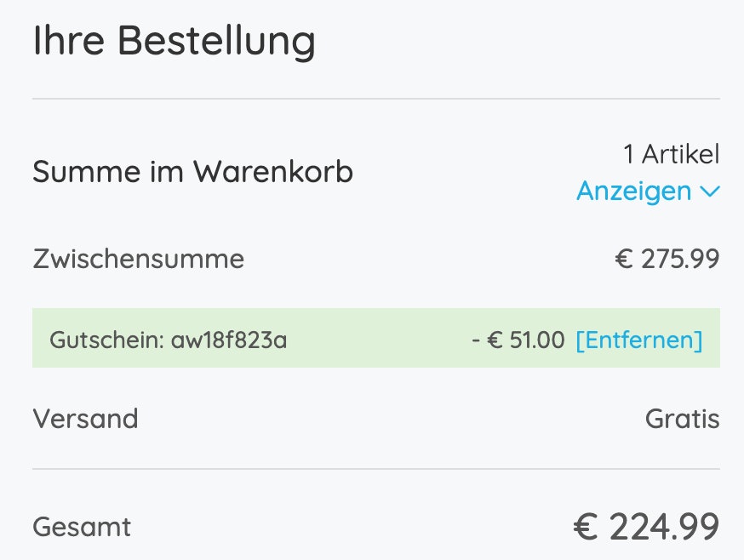Image resolution: width=744 pixels, height=560 pixels.
Task: Select the total amount € 224.99
Action: [x=646, y=527]
